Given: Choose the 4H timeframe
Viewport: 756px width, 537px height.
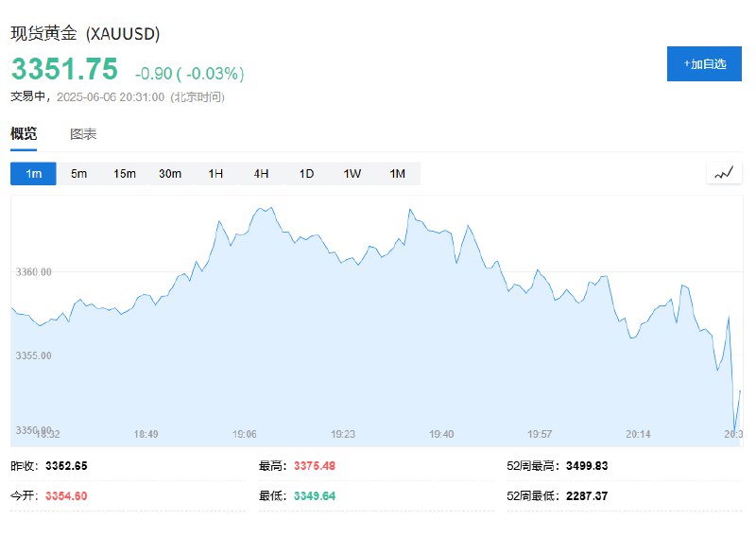Looking at the screenshot, I should pyautogui.click(x=261, y=174).
